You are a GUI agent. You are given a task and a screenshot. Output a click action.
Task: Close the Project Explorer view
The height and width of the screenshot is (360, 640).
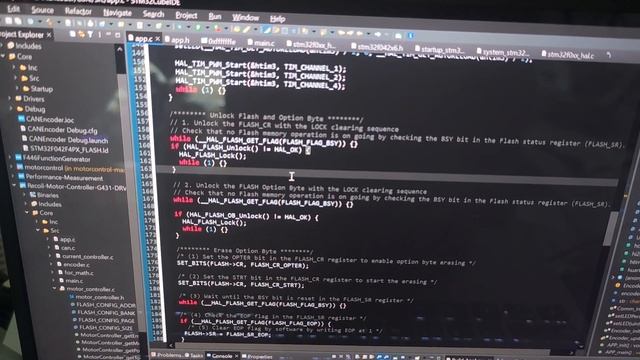[x=49, y=35]
